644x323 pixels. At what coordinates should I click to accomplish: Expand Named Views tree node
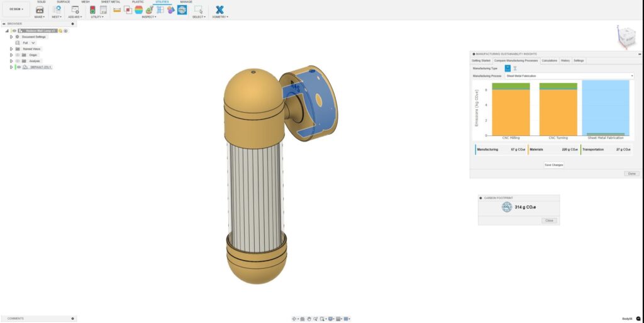[11, 49]
